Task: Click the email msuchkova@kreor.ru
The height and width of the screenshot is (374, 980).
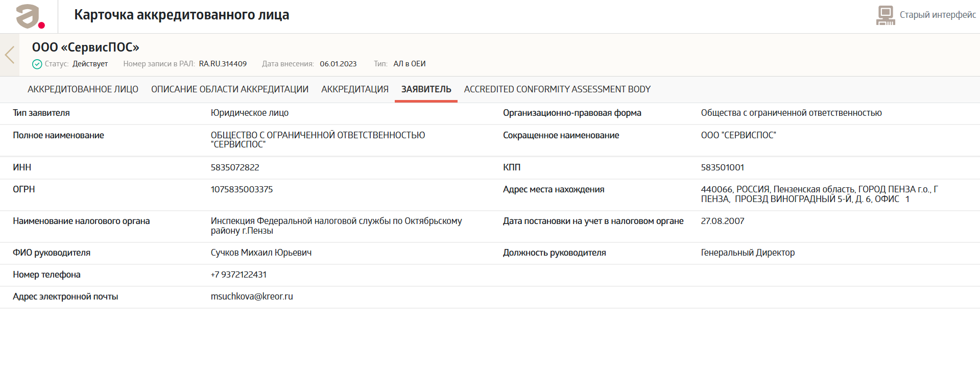Action: point(252,296)
